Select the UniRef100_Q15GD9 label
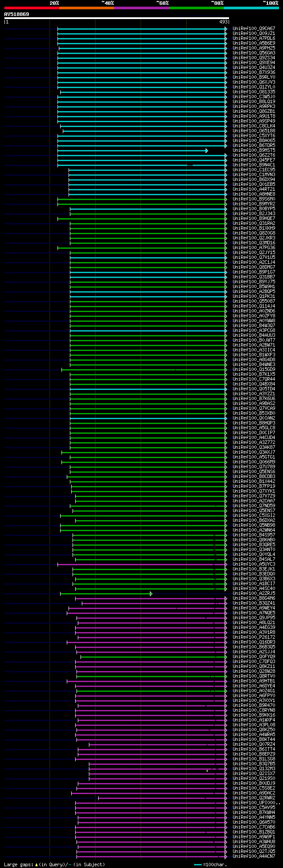 [x=254, y=370]
